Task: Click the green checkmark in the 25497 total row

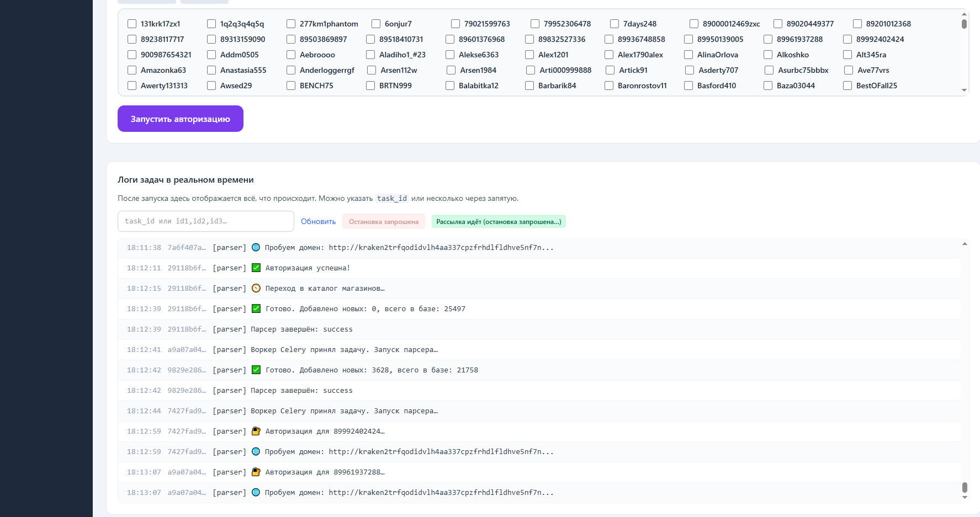Action: [x=256, y=308]
